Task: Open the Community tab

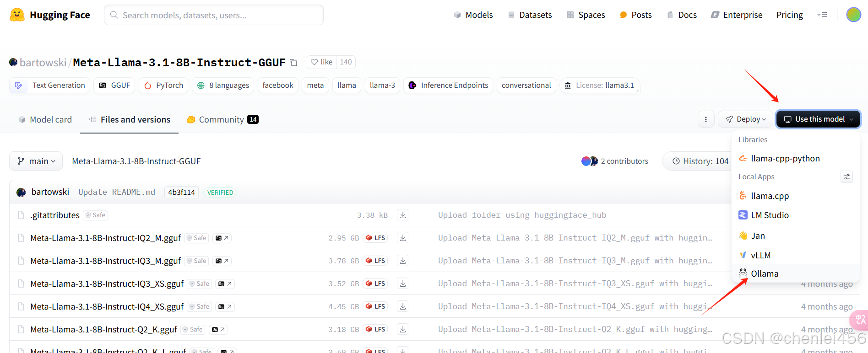Action: coord(222,119)
